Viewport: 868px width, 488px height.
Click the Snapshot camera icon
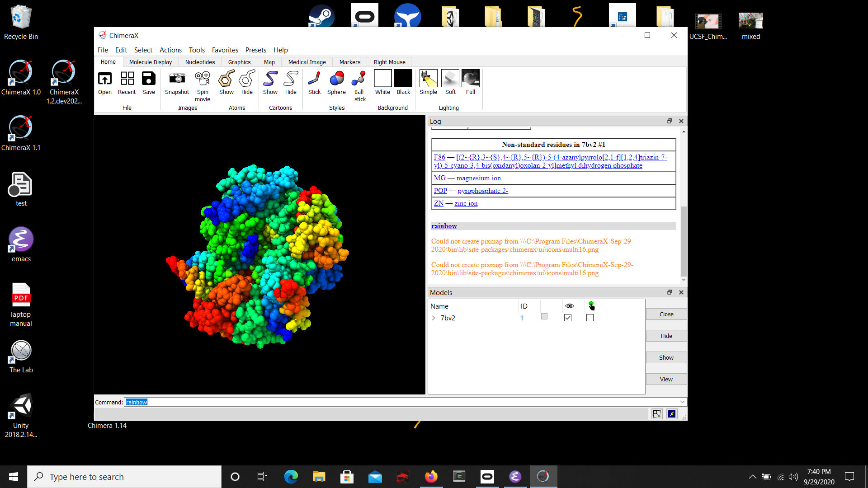tap(177, 79)
